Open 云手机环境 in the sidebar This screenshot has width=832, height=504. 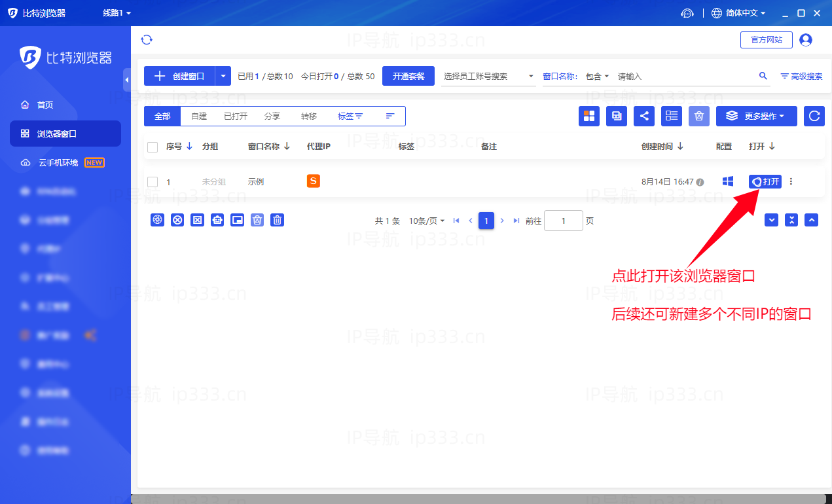tap(65, 162)
